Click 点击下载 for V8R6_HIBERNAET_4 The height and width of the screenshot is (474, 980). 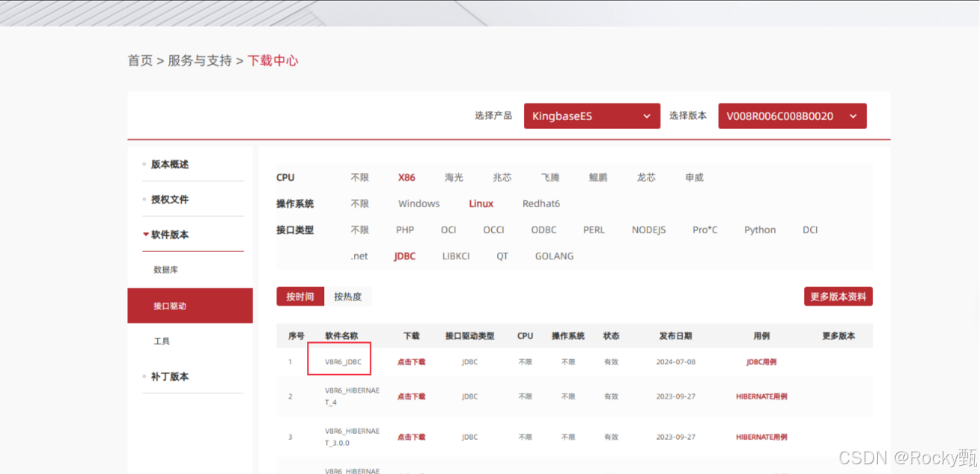pos(411,396)
